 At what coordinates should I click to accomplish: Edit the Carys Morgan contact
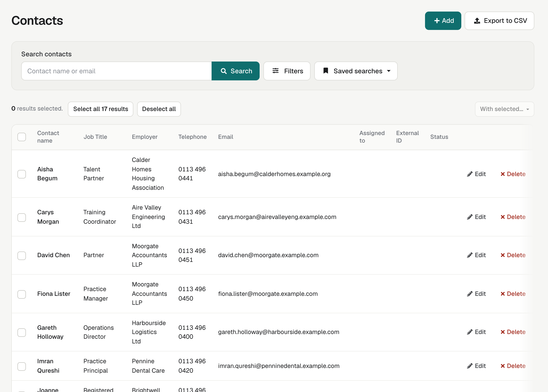pyautogui.click(x=476, y=217)
